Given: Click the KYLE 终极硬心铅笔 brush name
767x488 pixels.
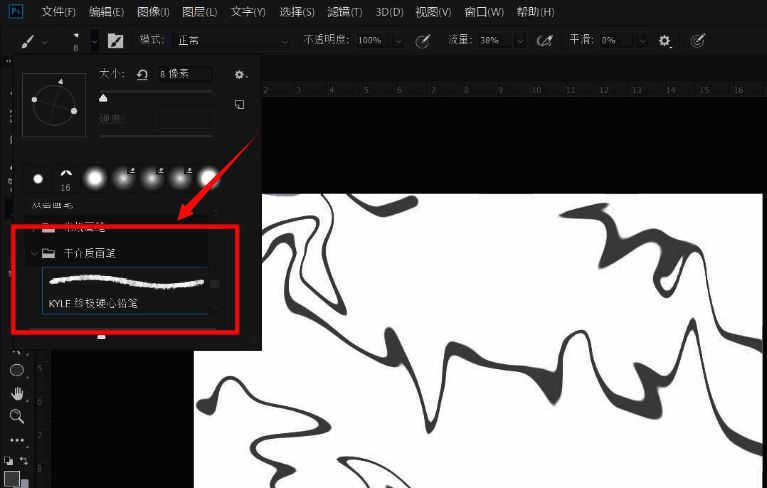Looking at the screenshot, I should (x=93, y=303).
